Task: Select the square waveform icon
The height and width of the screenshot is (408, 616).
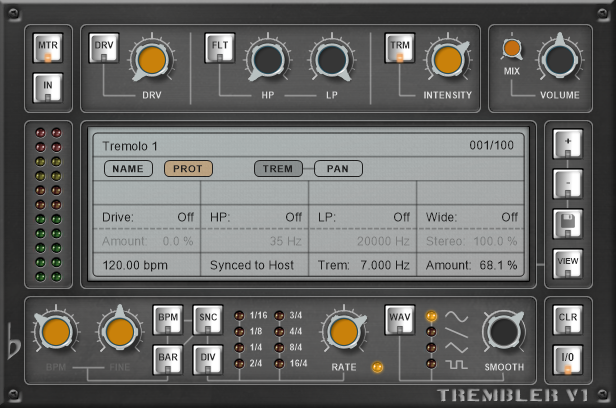Action: [x=456, y=364]
